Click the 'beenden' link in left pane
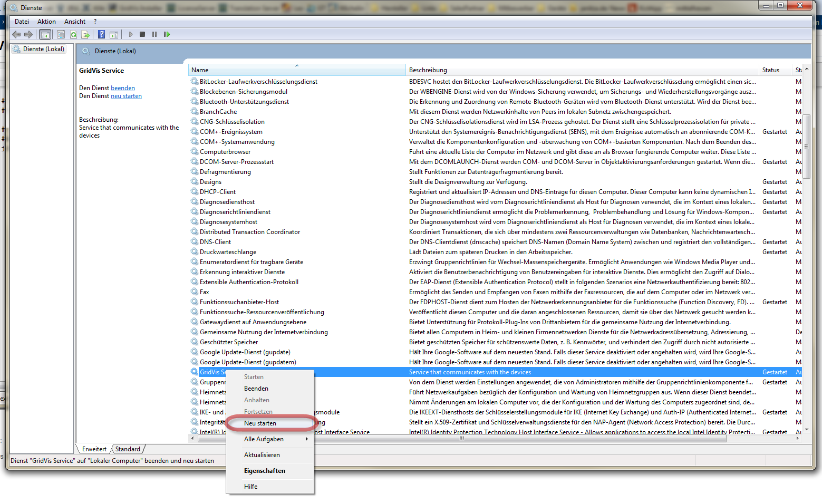 click(x=122, y=88)
